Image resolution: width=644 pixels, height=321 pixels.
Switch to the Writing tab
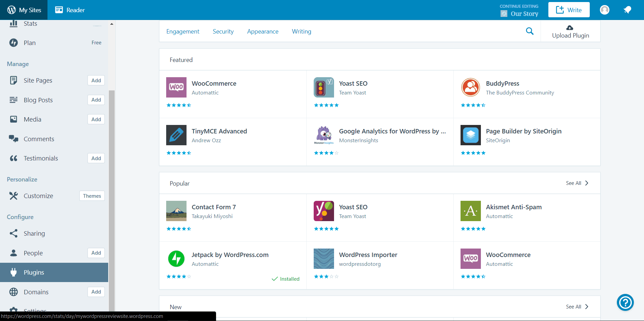301,31
